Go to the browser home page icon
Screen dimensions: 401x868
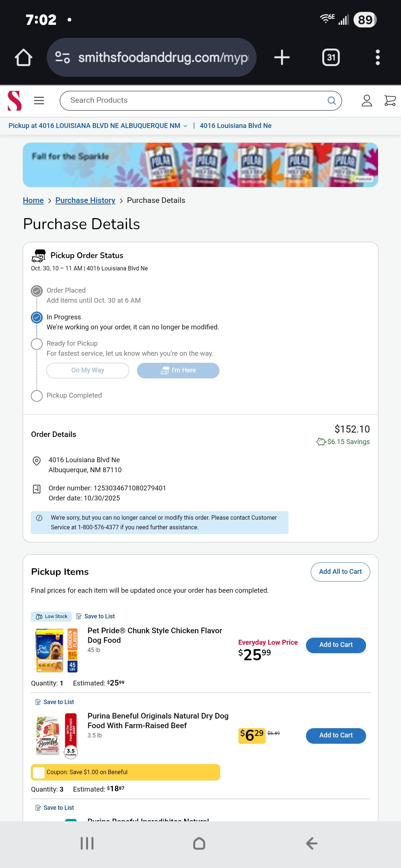(23, 57)
